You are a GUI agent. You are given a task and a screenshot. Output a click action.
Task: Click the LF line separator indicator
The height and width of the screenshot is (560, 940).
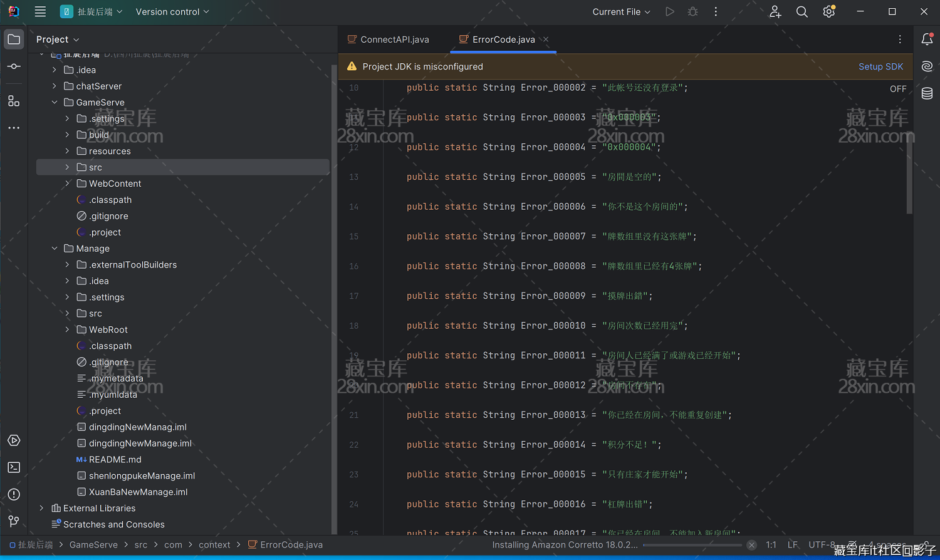(x=793, y=545)
